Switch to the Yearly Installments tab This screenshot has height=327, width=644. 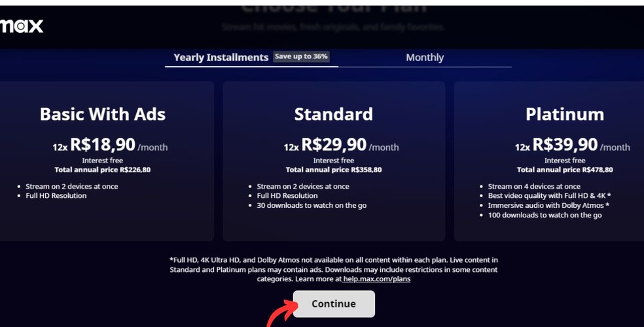click(221, 57)
